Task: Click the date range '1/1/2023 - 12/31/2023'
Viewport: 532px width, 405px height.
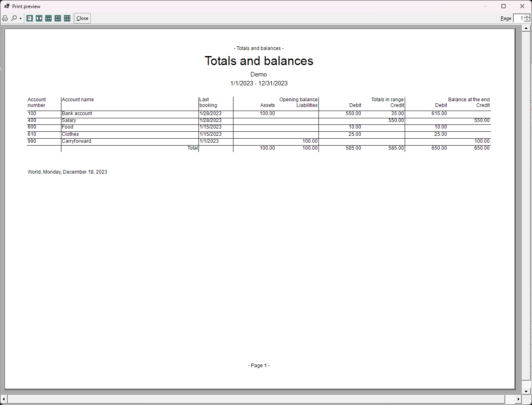Action: click(259, 83)
